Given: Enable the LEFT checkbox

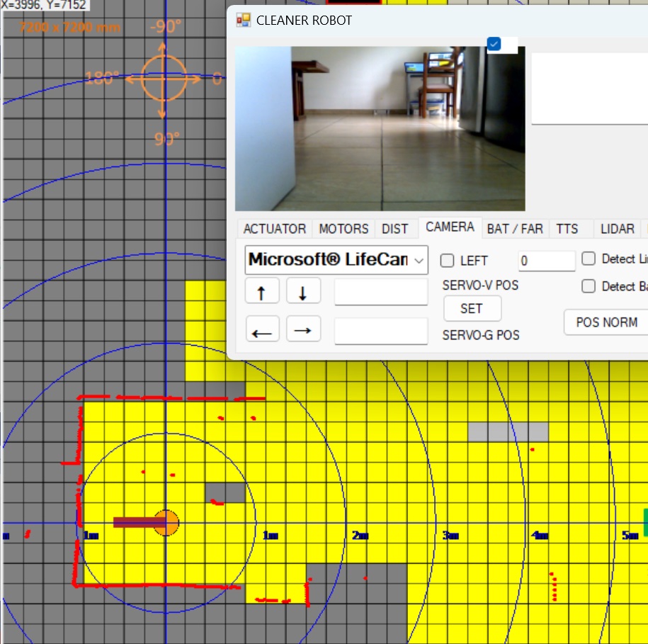Looking at the screenshot, I should 447,261.
